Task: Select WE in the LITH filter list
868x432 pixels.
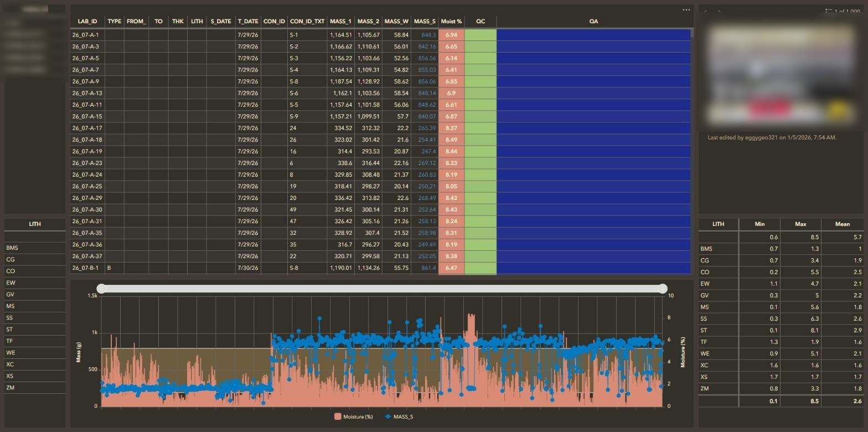Action: [35, 353]
